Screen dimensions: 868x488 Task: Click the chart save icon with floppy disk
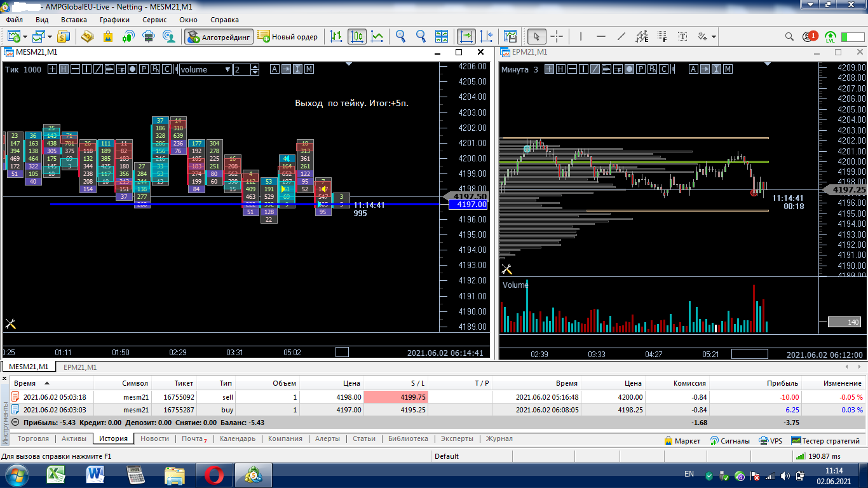coord(510,36)
